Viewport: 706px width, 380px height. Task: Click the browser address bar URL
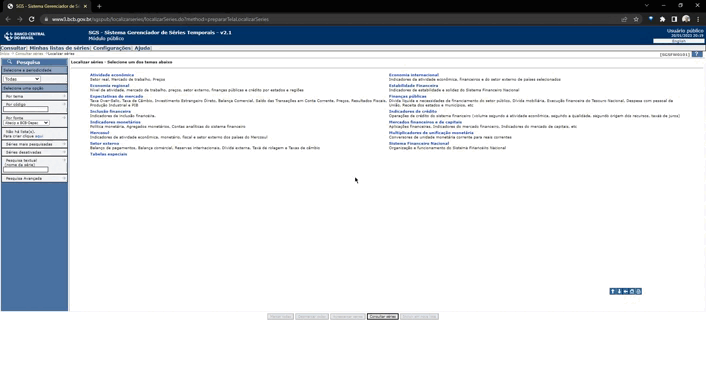160,19
